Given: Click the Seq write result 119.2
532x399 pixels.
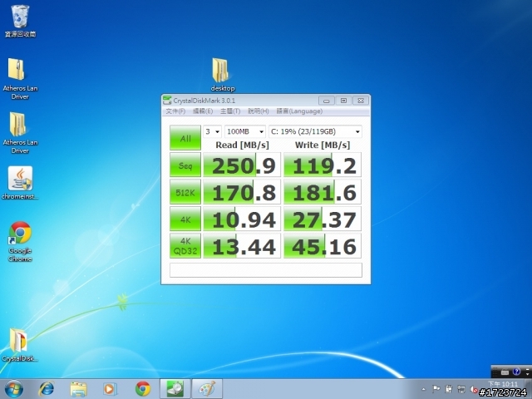Looking at the screenshot, I should pos(323,165).
